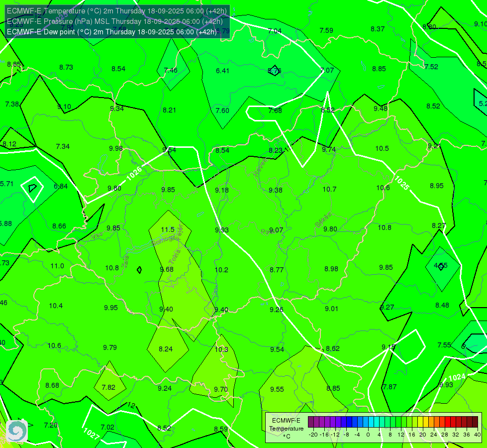
Task: Click the 9.79 temperature value
Action: pyautogui.click(x=110, y=347)
